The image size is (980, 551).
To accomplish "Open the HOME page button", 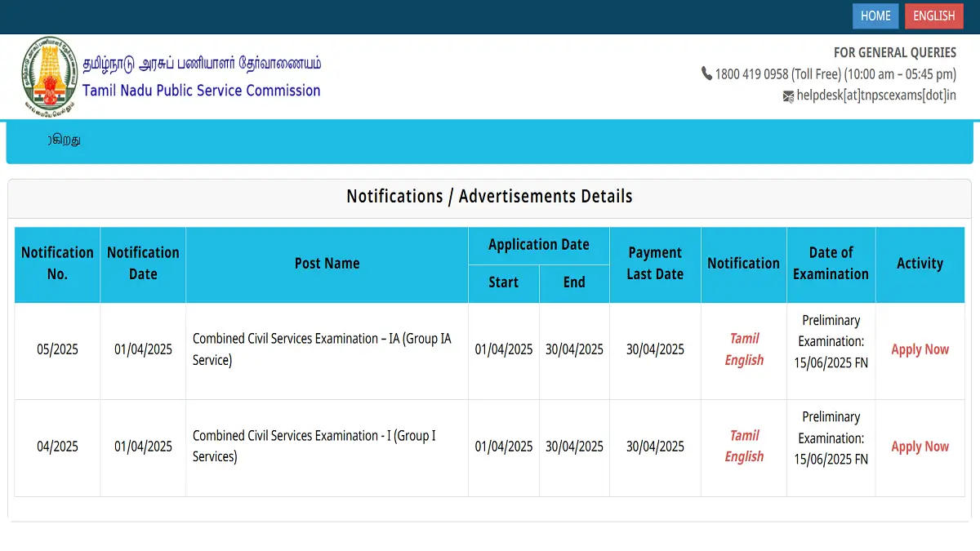I will coord(875,16).
